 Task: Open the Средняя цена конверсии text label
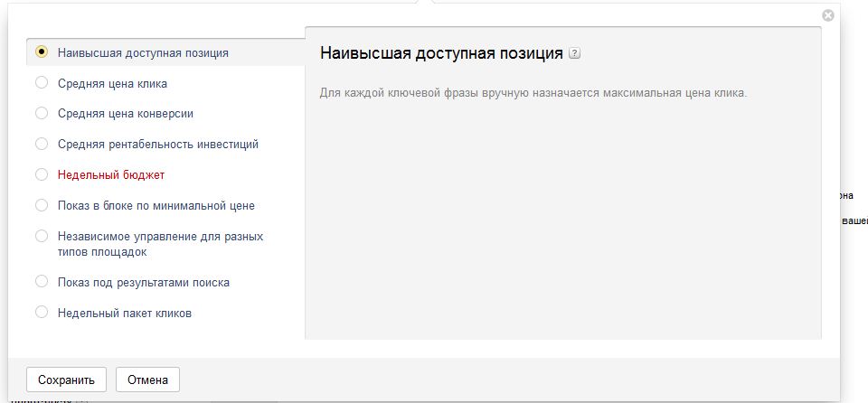coord(125,114)
